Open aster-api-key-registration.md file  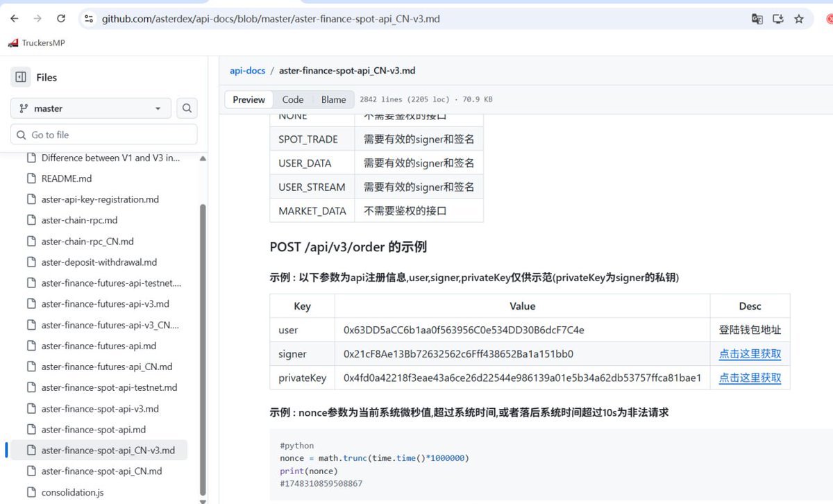click(100, 199)
